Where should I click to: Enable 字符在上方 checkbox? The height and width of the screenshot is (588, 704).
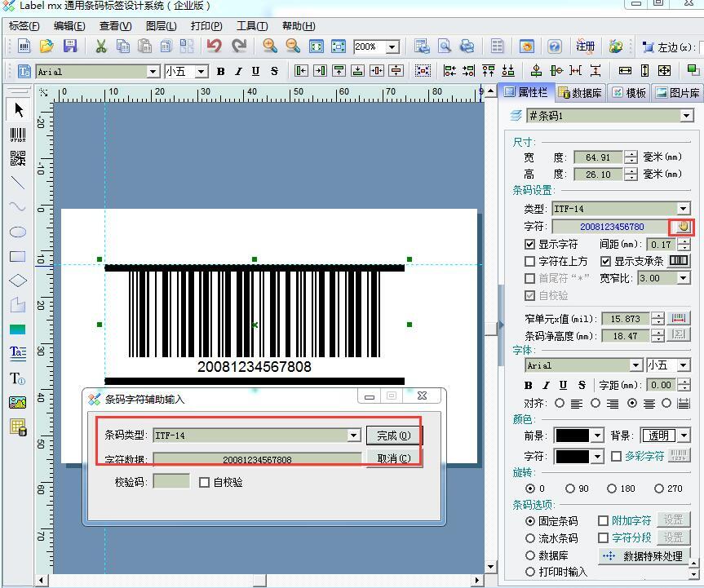pos(529,261)
